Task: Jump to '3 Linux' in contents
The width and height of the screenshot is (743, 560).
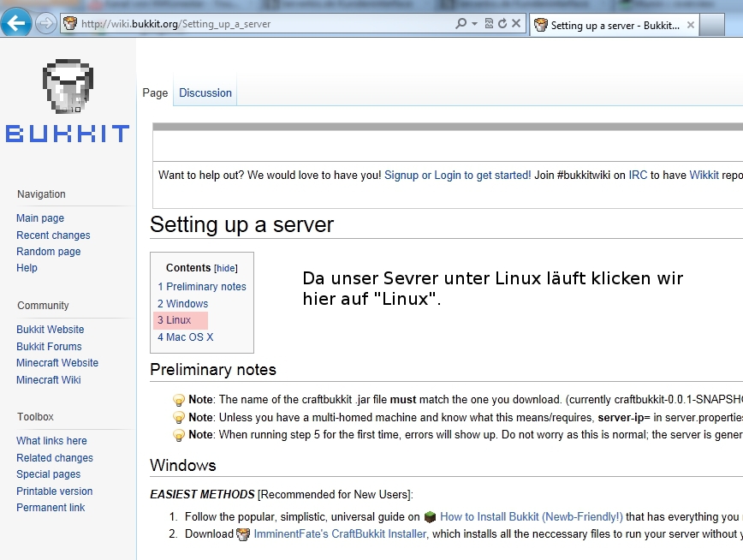Action: 175,320
